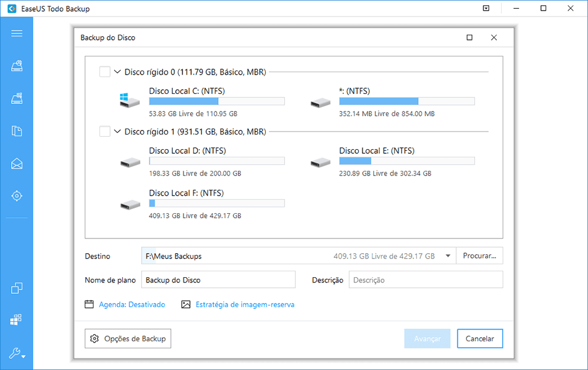
Task: Open the Clone tool in sidebar
Action: point(16,288)
